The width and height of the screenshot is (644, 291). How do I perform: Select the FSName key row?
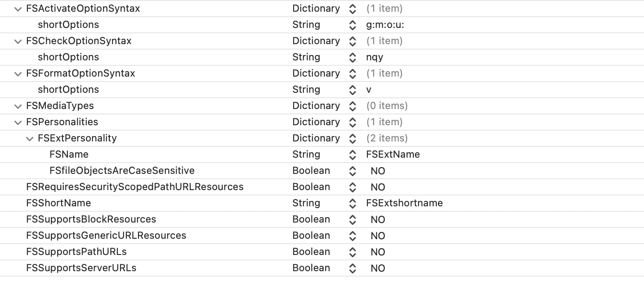69,155
